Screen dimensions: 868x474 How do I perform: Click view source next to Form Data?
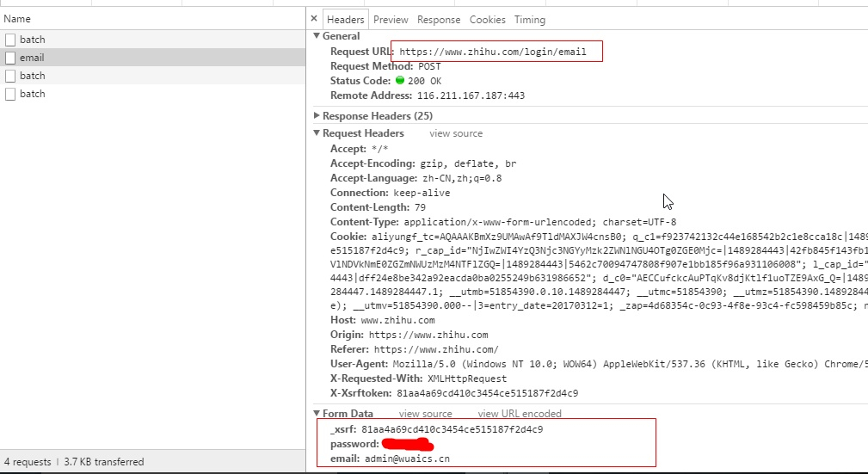[425, 414]
